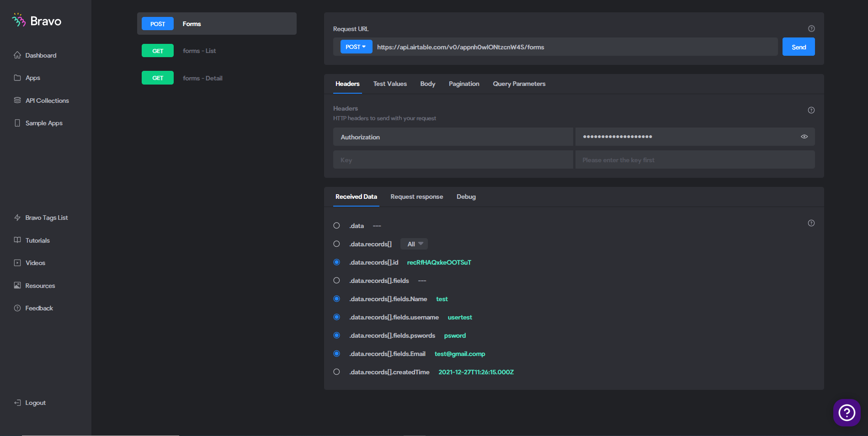Screen dimensions: 868x436
Task: Click the Request URL input field
Action: (575, 47)
